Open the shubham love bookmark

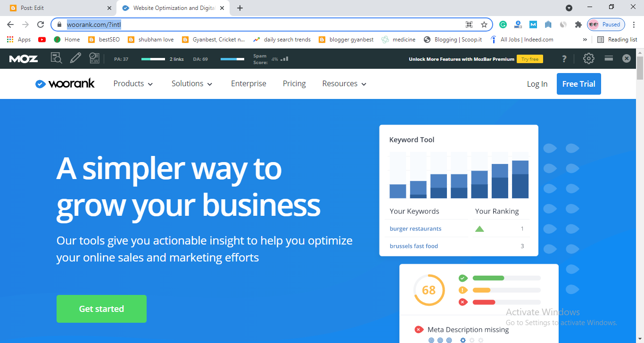click(151, 40)
